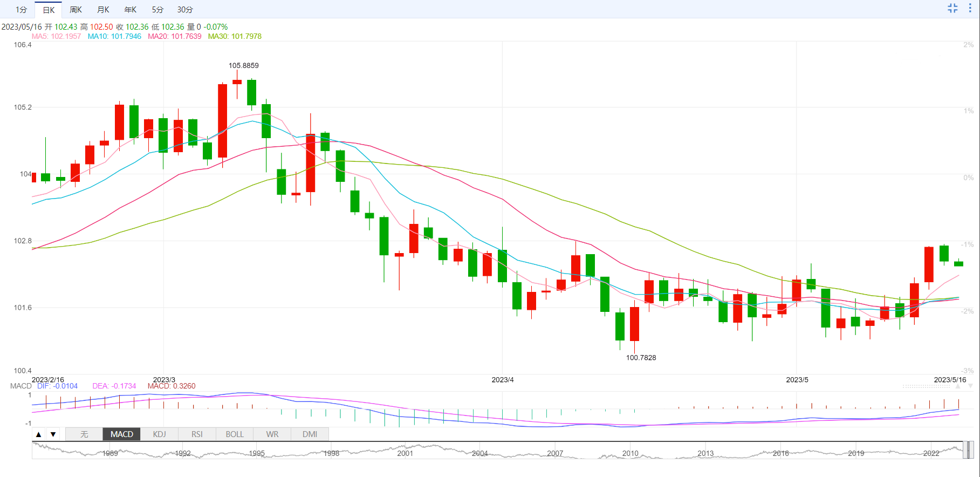Image resolution: width=980 pixels, height=477 pixels.
Task: Click the gray up triangle near 2023/5/16
Action: coord(958,386)
